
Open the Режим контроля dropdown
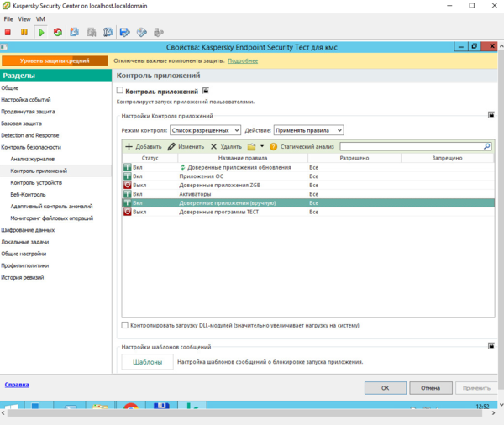(205, 130)
